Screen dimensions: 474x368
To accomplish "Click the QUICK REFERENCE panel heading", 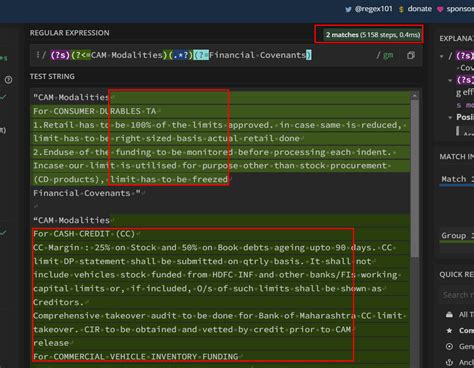I will click(x=457, y=275).
